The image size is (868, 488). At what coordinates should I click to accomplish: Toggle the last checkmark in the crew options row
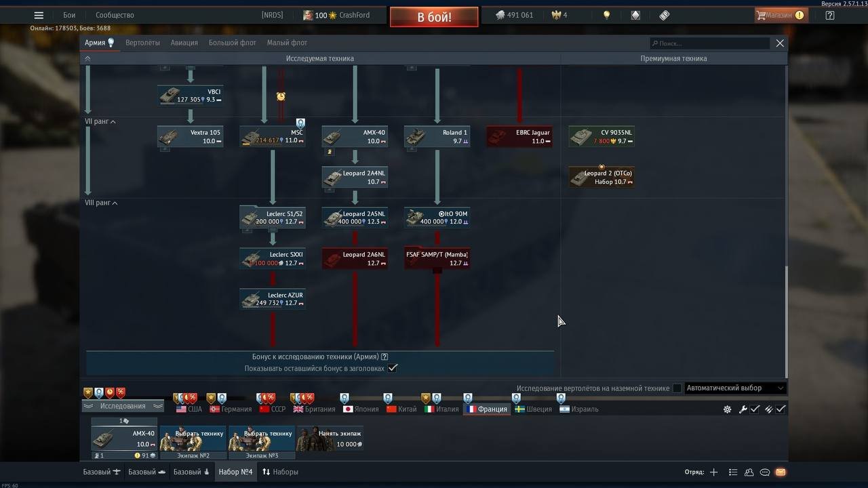coord(781,409)
